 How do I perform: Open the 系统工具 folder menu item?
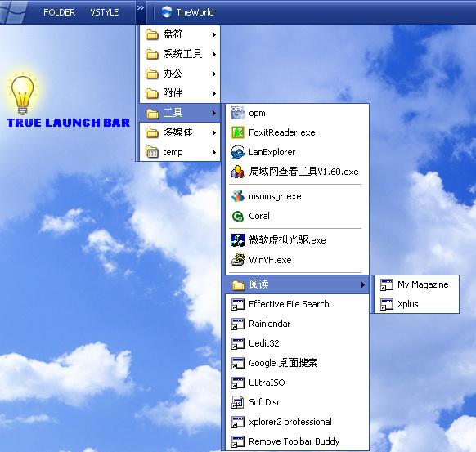[x=180, y=54]
